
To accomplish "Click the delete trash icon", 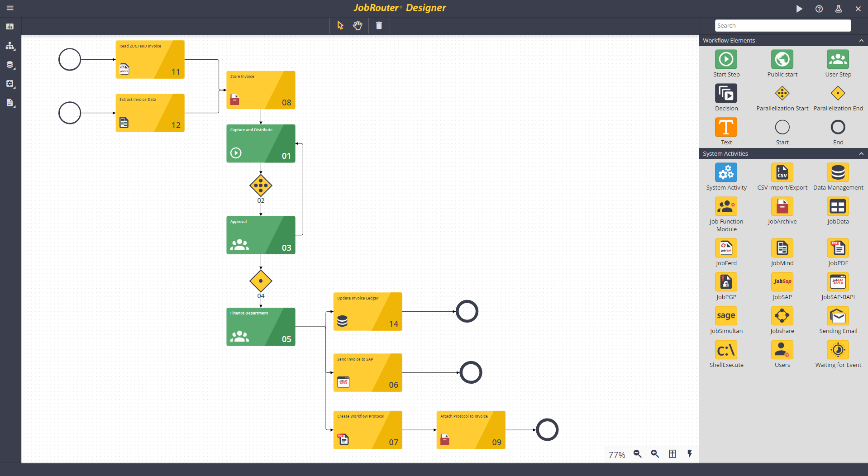I will pos(379,26).
